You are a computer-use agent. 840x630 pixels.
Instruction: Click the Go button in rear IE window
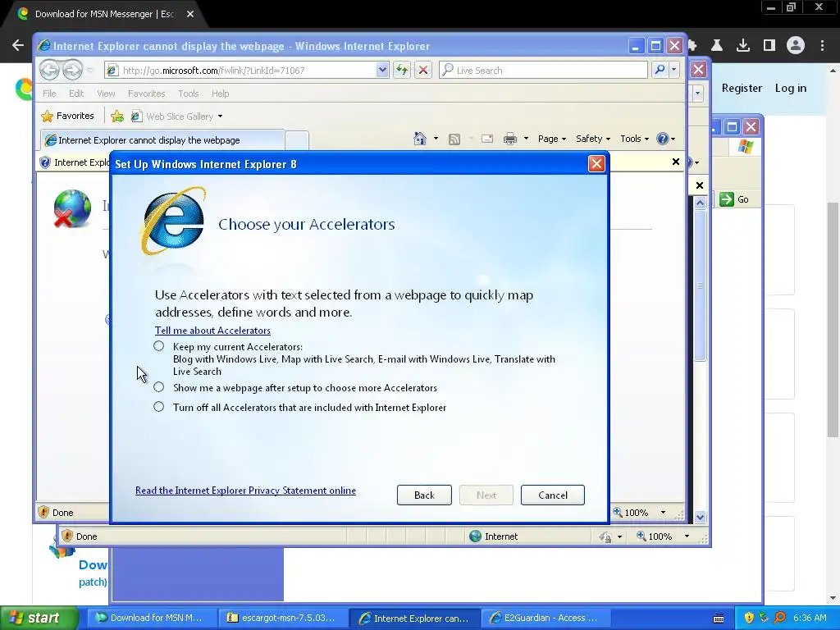(x=734, y=199)
